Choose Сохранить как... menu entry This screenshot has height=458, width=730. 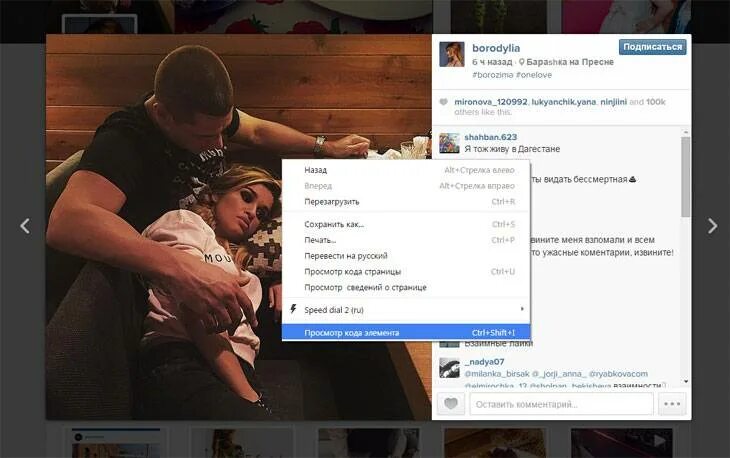(406, 224)
